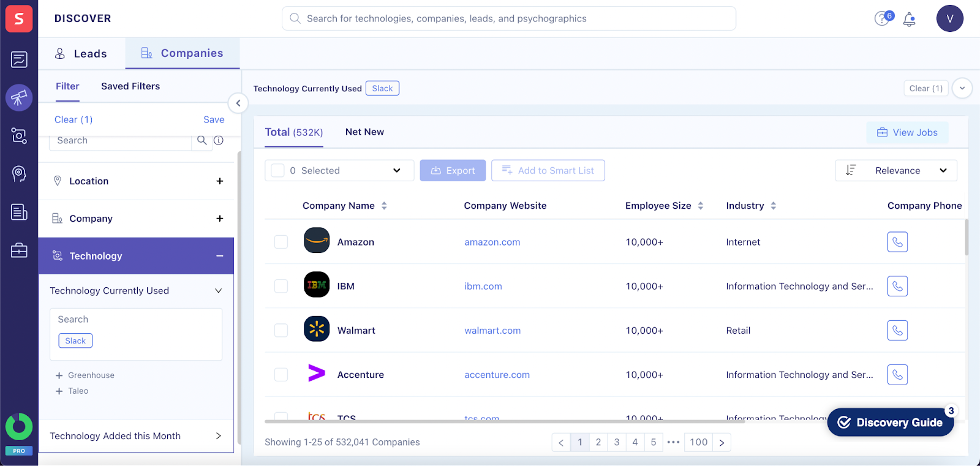Open the psychographics head sidebar icon
Screen dimensions: 980x466
(x=19, y=174)
